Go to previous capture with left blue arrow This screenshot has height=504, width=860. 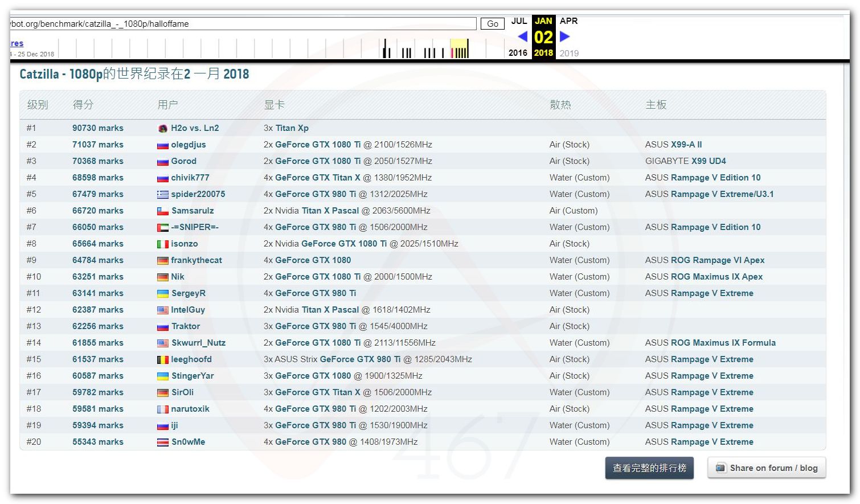point(522,36)
